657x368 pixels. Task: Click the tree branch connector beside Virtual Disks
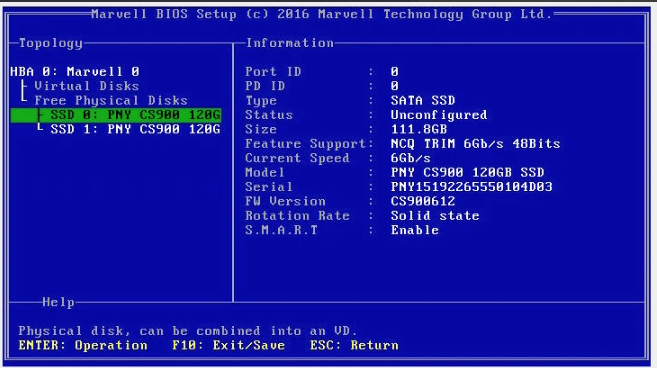pos(25,86)
